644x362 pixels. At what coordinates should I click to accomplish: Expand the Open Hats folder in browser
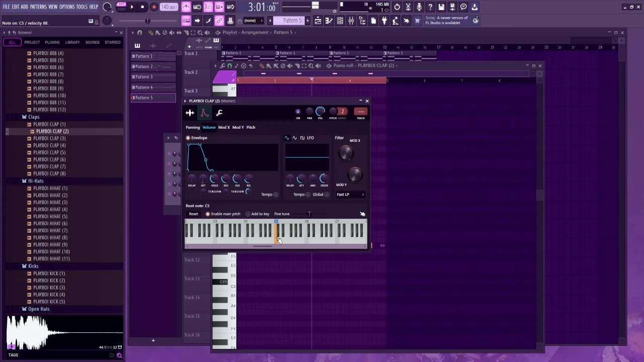[x=38, y=309]
